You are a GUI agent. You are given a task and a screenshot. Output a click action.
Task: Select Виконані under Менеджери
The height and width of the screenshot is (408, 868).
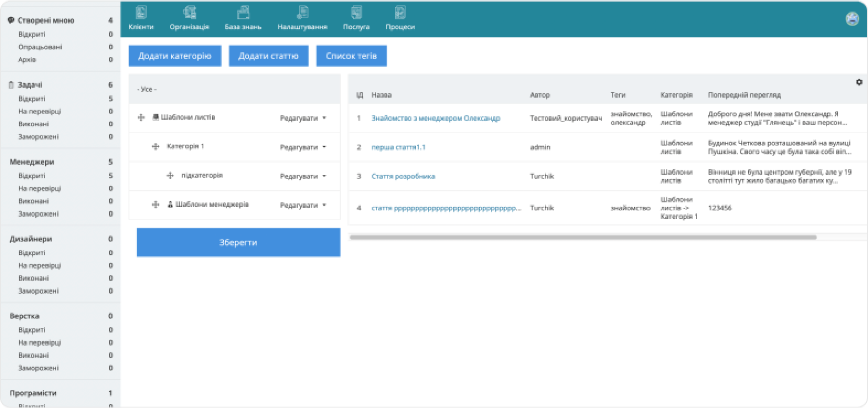click(x=34, y=201)
